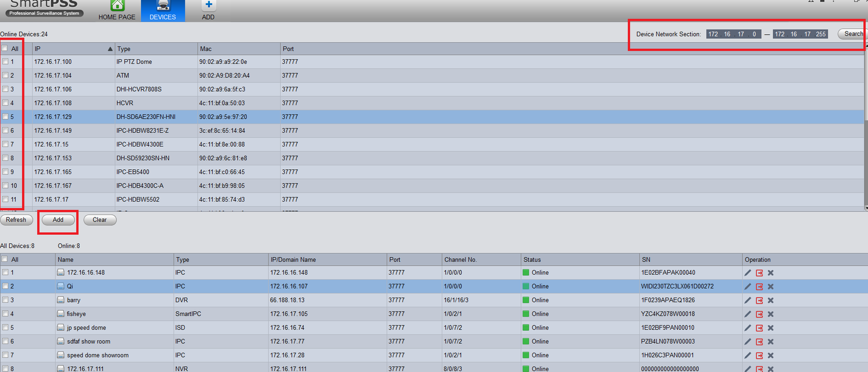Delete the fisheye device
868x372 pixels.
tap(770, 314)
